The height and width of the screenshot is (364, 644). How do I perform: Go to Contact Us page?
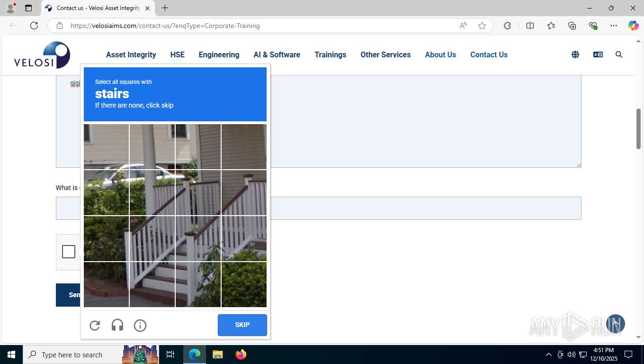(489, 55)
